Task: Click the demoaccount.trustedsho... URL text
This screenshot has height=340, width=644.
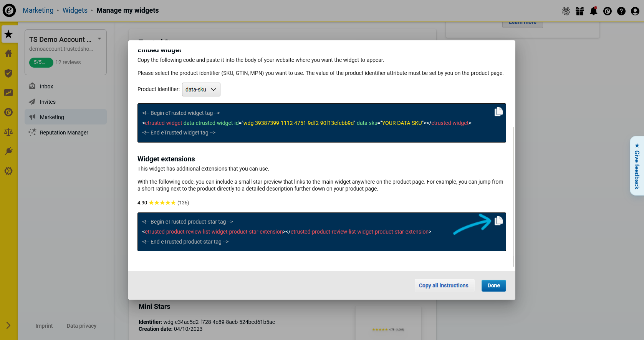Action: pos(61,49)
